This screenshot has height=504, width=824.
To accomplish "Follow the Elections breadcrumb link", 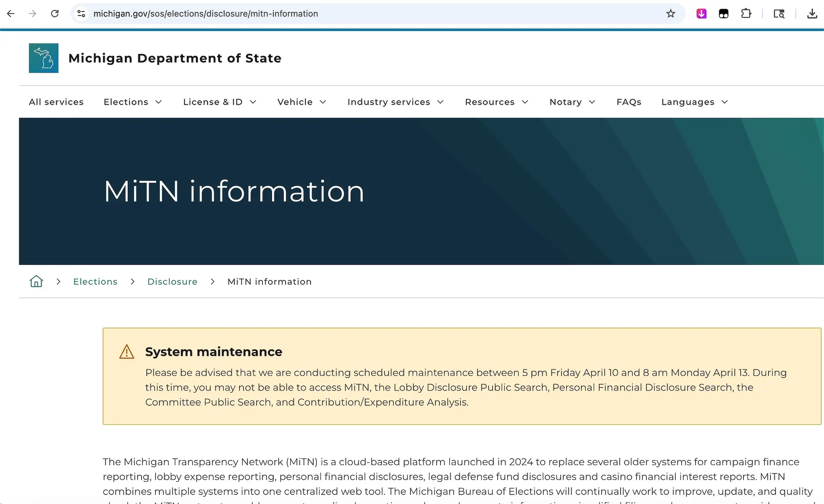I will 96,282.
